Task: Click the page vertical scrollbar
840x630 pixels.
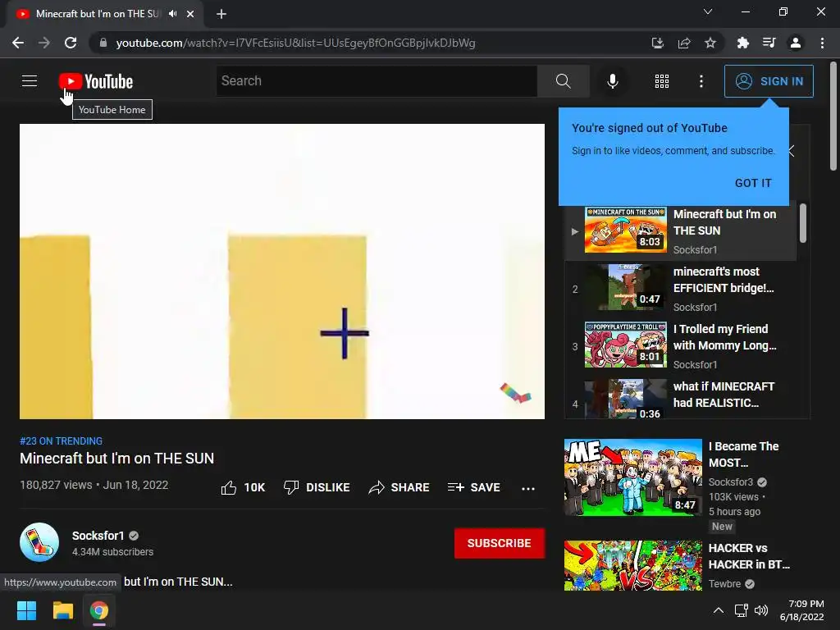Action: pos(833,116)
